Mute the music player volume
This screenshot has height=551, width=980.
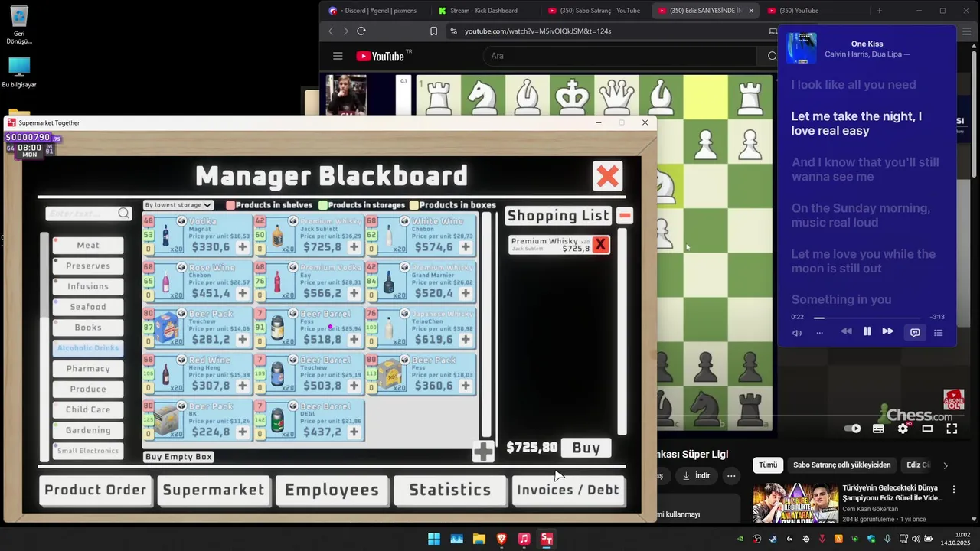pyautogui.click(x=797, y=333)
